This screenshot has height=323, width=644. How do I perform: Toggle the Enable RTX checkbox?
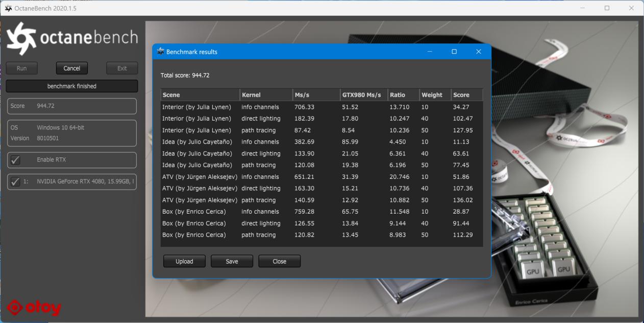click(x=16, y=160)
